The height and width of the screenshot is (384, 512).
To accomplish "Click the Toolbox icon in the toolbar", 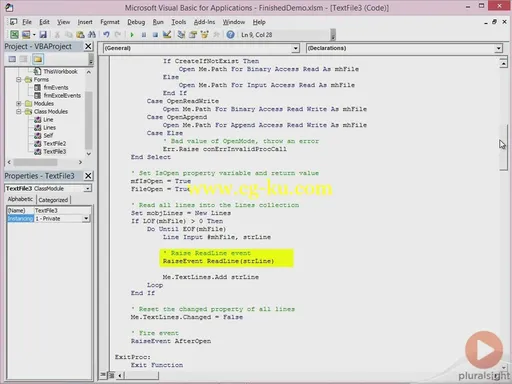I will [216, 34].
